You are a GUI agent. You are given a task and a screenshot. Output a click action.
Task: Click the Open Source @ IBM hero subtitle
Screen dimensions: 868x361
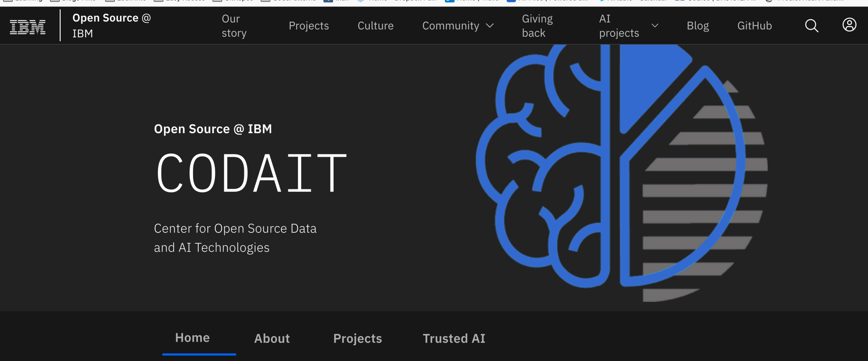(x=213, y=129)
